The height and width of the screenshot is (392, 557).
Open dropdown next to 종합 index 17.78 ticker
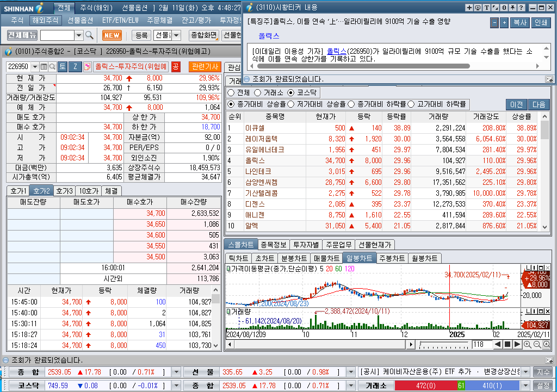pyautogui.click(x=176, y=372)
